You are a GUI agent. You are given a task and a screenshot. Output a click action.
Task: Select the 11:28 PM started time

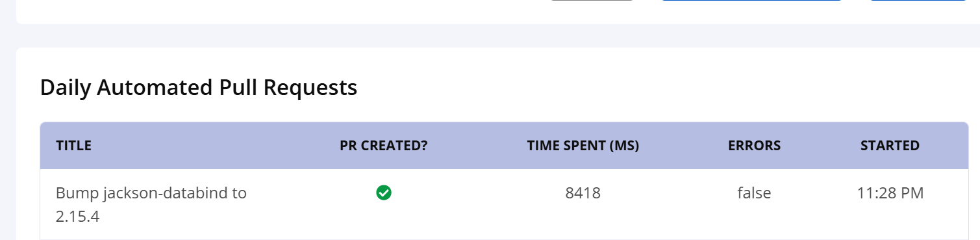pos(890,193)
